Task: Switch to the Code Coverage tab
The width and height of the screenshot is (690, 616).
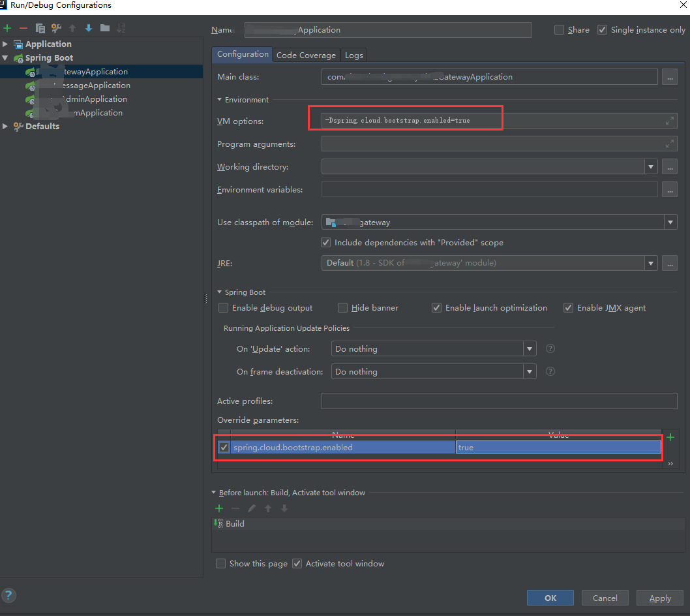Action: (x=306, y=55)
